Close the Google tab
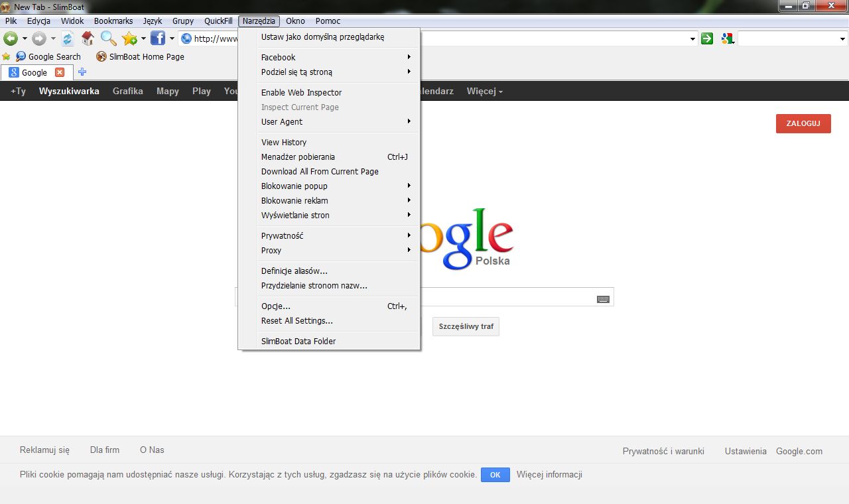The width and height of the screenshot is (849, 504). pyautogui.click(x=60, y=72)
